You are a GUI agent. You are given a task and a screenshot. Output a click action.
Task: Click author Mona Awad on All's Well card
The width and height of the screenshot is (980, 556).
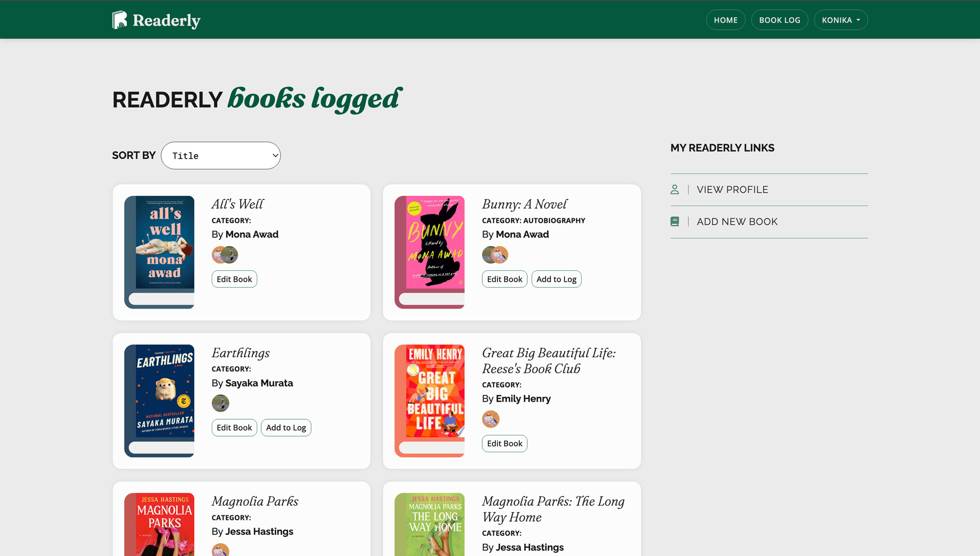point(252,235)
